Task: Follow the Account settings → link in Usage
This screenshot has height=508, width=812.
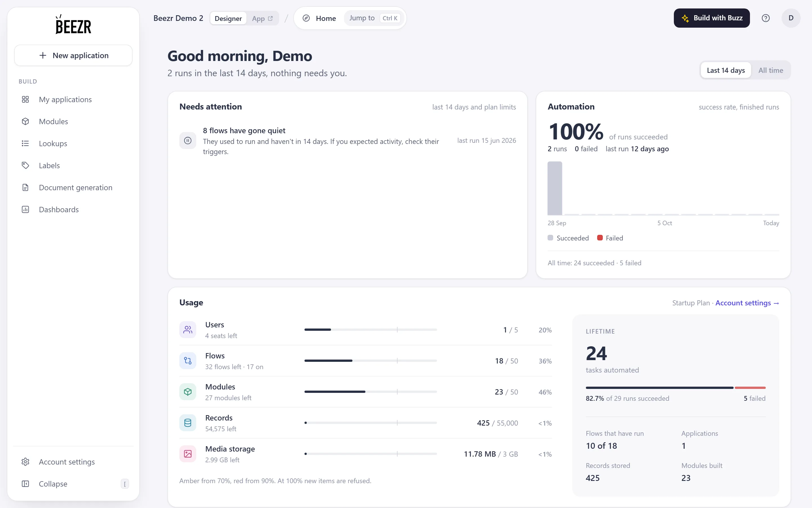Action: pyautogui.click(x=747, y=303)
